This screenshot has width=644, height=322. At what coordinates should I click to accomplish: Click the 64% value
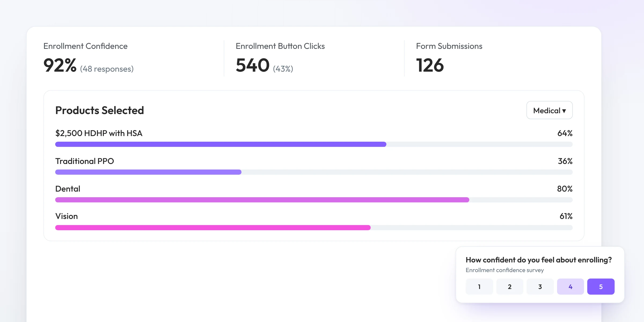tap(565, 133)
